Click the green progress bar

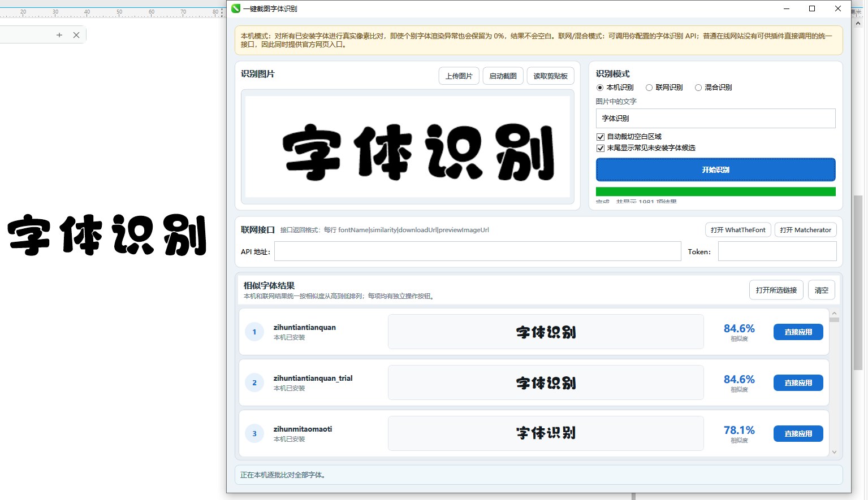pos(715,192)
